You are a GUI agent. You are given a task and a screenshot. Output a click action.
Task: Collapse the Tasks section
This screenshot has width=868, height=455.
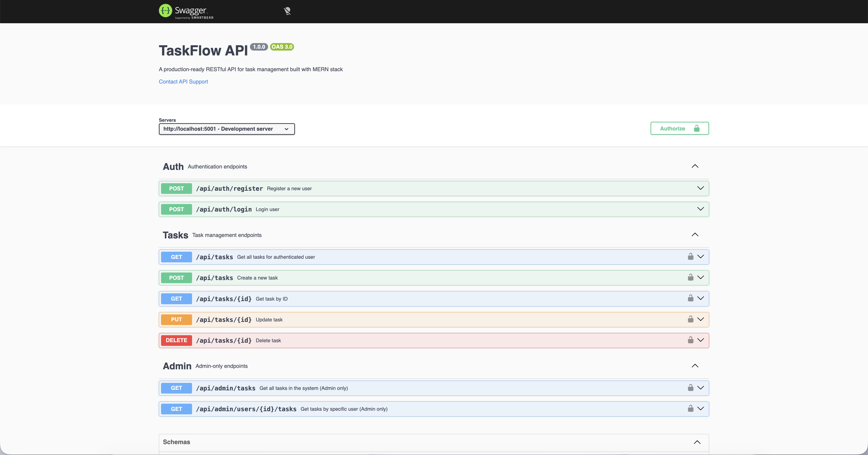click(695, 235)
